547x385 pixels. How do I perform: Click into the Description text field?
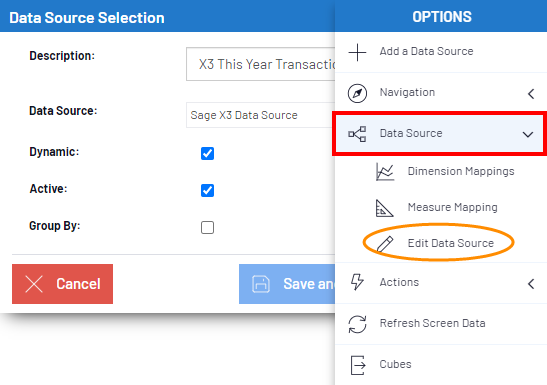tap(261, 64)
